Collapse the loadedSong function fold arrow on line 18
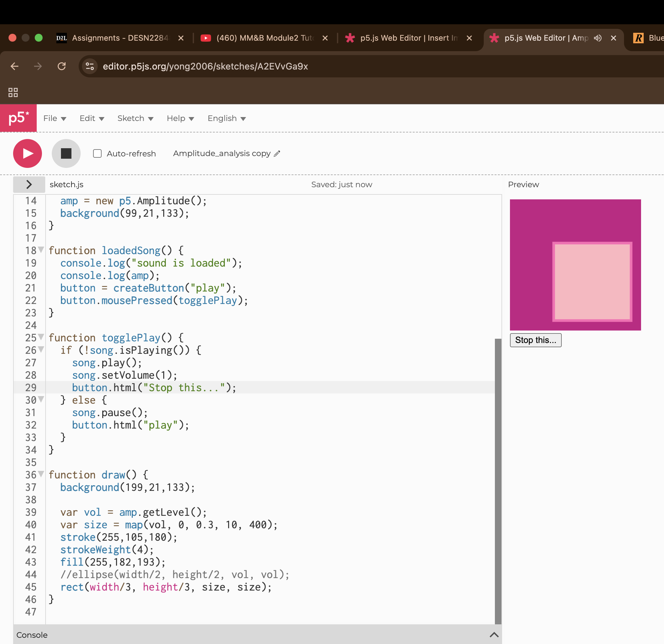 (x=41, y=250)
